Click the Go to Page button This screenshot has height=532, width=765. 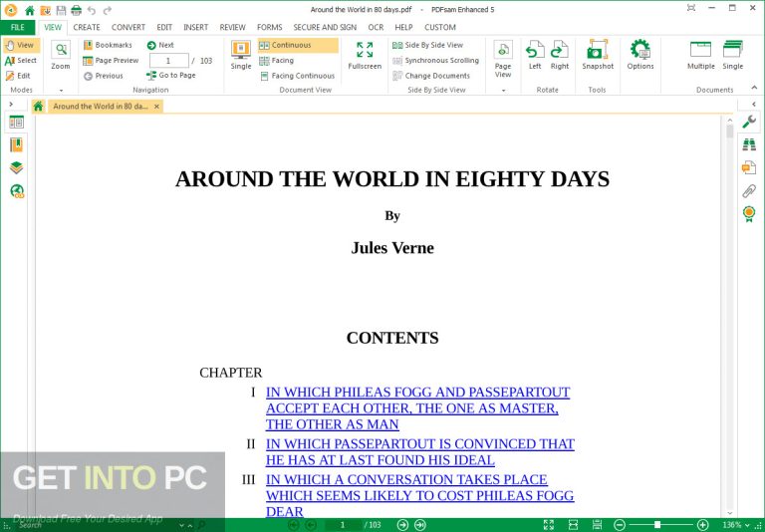click(x=171, y=76)
